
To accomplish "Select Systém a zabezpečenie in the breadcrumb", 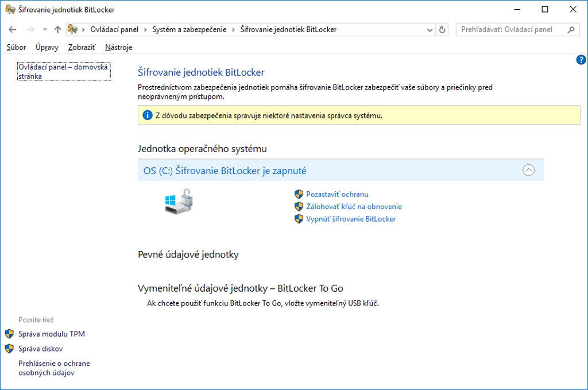I will point(189,29).
